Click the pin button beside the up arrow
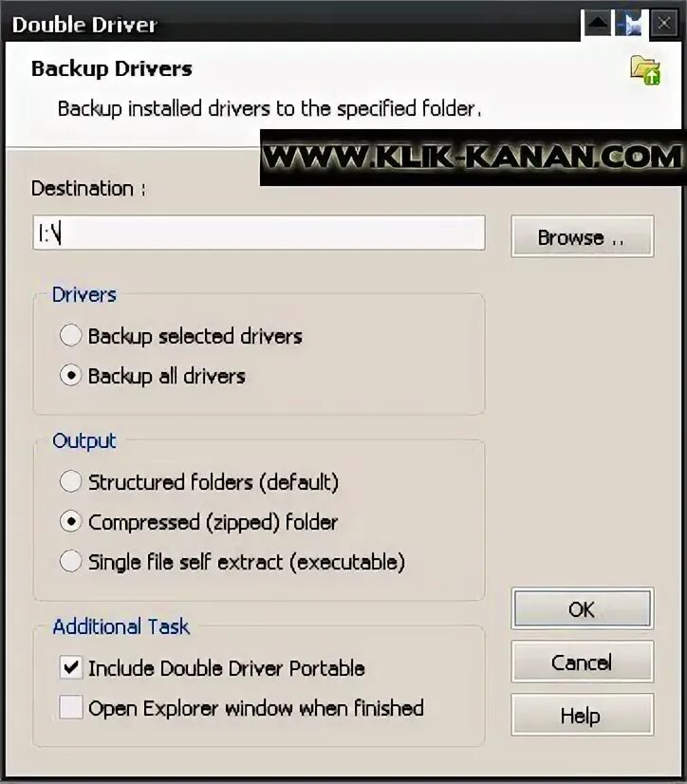Image resolution: width=687 pixels, height=784 pixels. pyautogui.click(x=630, y=24)
